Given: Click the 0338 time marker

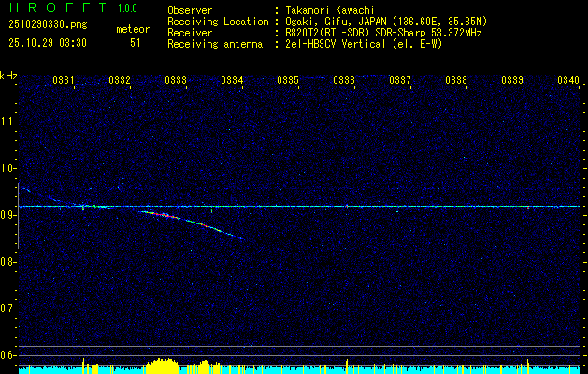Looking at the screenshot, I should (x=456, y=80).
